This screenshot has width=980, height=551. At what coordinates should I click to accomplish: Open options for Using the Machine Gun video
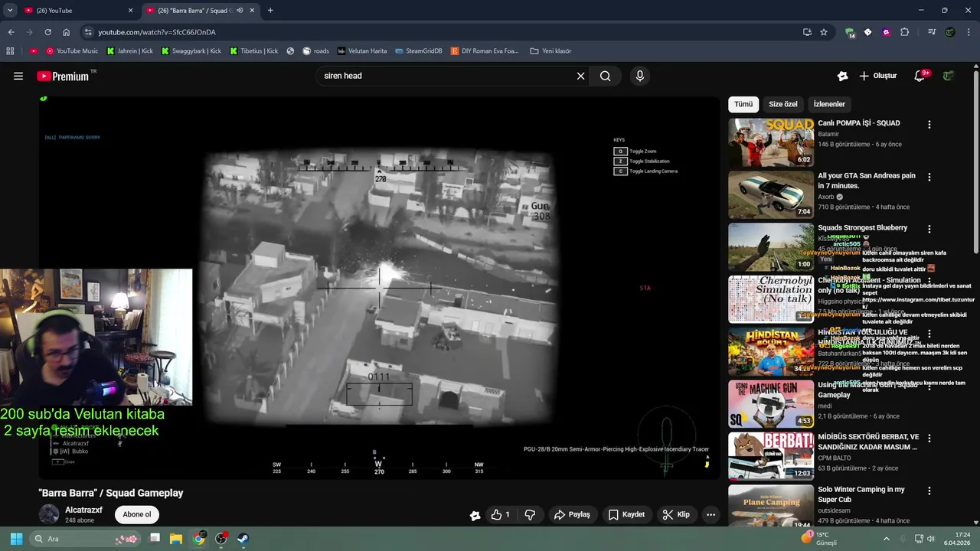point(929,386)
